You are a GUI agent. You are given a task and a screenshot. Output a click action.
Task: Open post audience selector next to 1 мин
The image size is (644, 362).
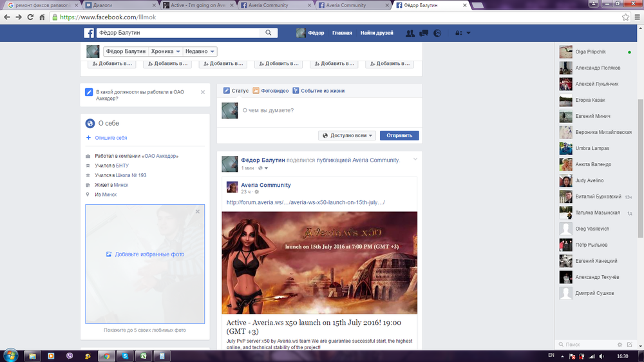(263, 168)
